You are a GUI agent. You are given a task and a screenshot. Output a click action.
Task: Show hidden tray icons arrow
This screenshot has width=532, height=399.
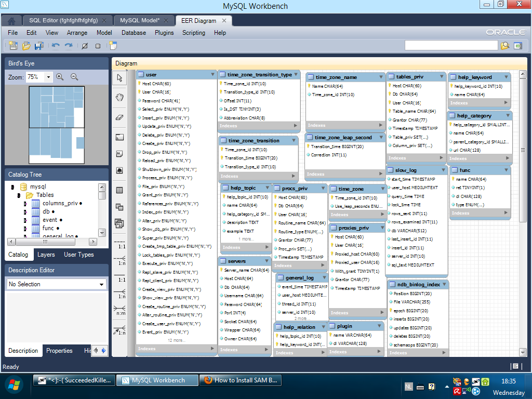point(447,387)
